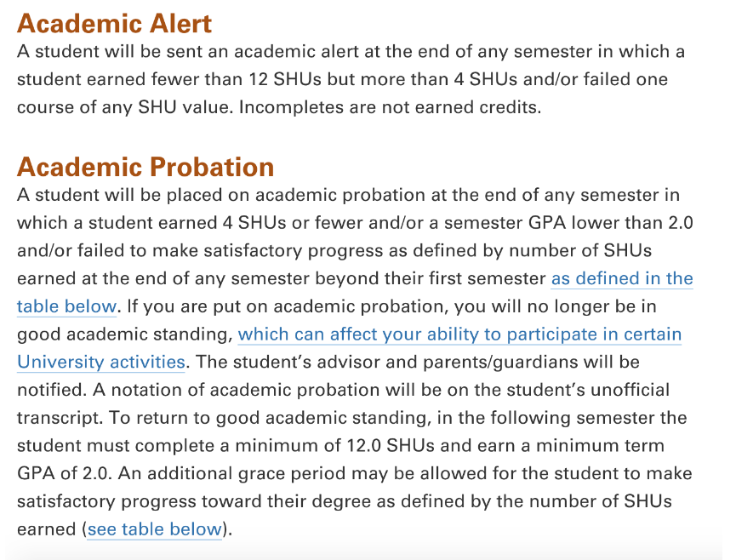
Task: Click the "table below" link before "If you are"
Action: coord(66,306)
